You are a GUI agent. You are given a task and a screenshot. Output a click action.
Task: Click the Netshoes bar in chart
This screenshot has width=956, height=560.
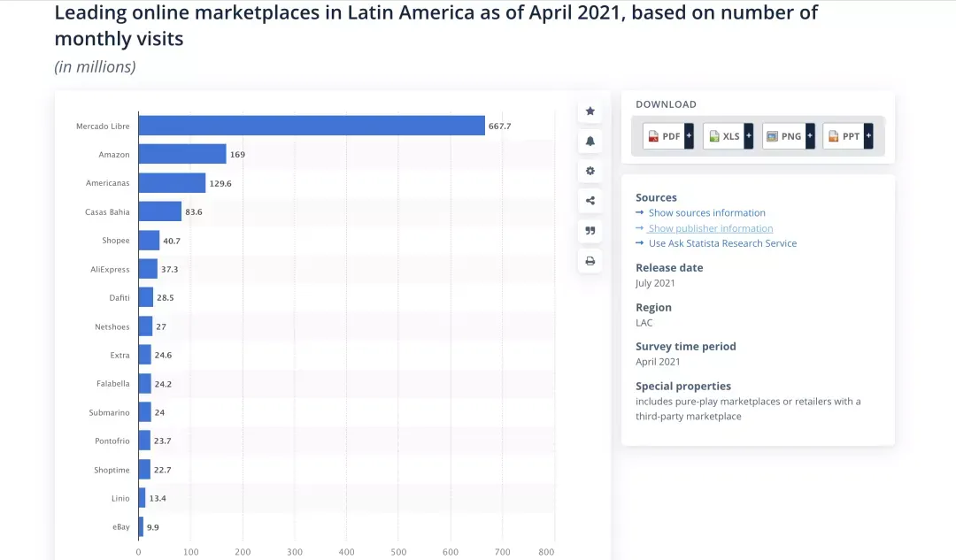point(146,326)
